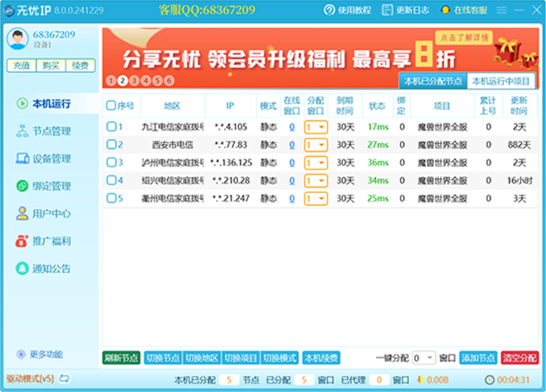
Task: Toggle the select-all 序号 checkbox
Action: click(110, 106)
